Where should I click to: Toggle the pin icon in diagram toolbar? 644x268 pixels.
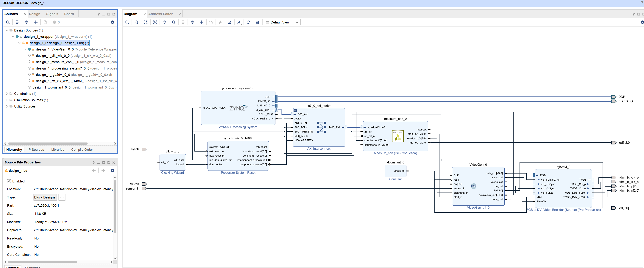(239, 22)
